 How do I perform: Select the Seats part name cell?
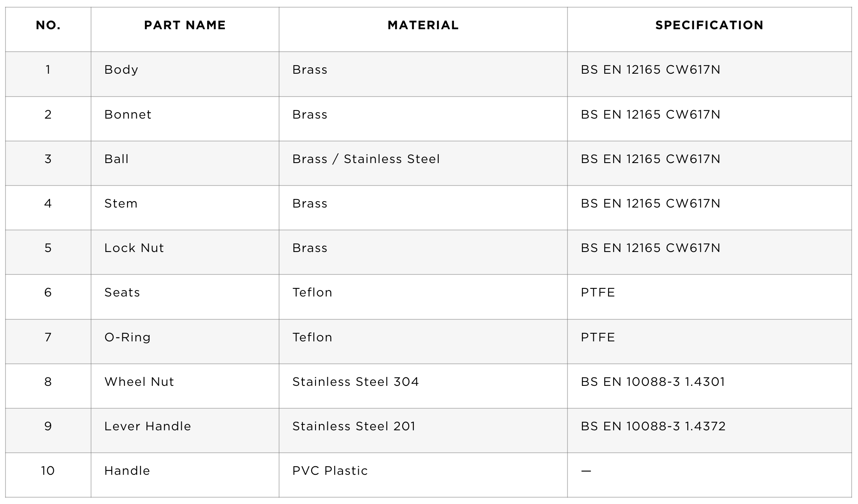[x=185, y=297]
